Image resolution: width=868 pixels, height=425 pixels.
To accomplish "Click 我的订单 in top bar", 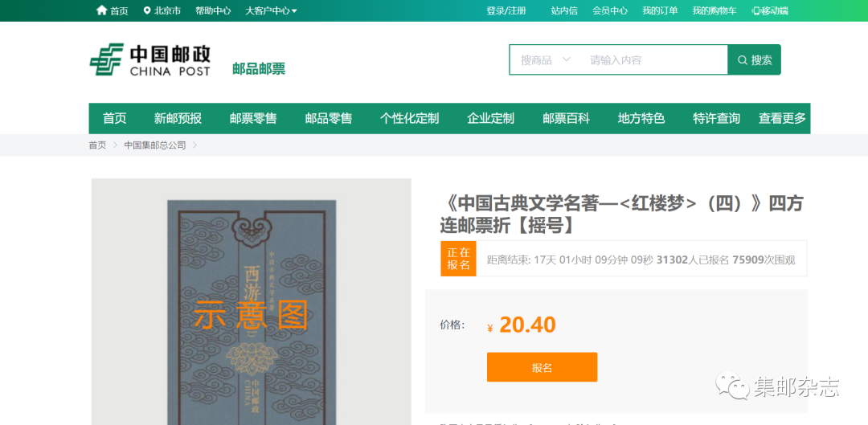I will (x=660, y=10).
